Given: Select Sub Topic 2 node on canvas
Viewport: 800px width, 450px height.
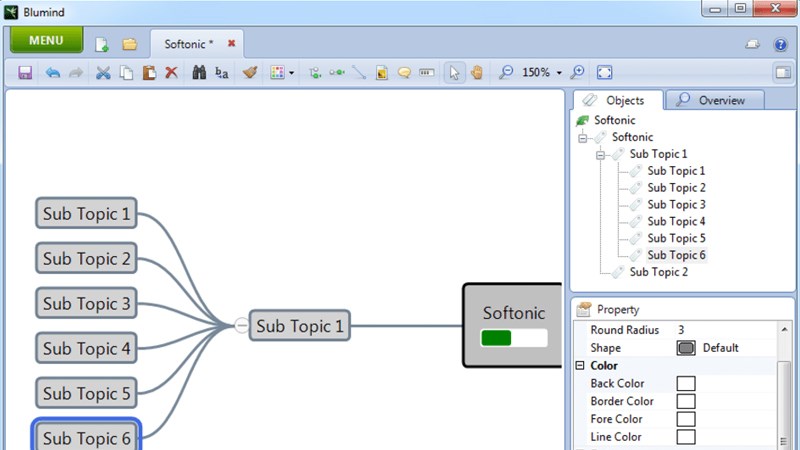Looking at the screenshot, I should click(86, 258).
